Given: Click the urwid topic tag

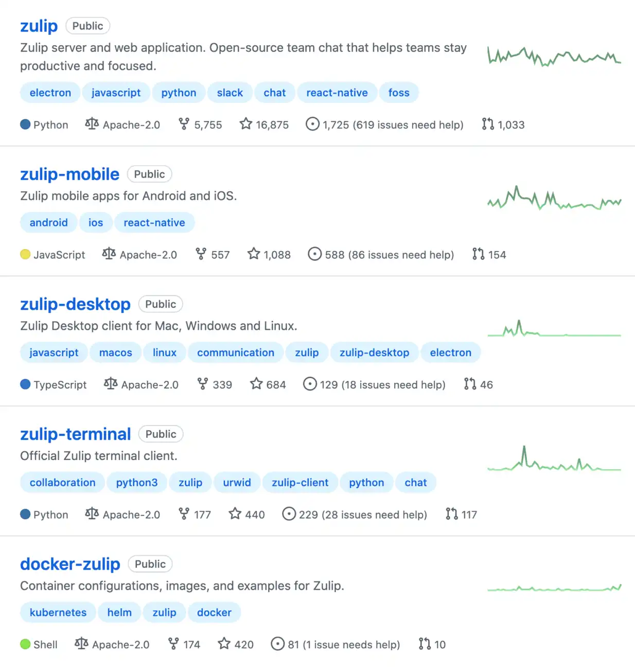Looking at the screenshot, I should pyautogui.click(x=237, y=483).
